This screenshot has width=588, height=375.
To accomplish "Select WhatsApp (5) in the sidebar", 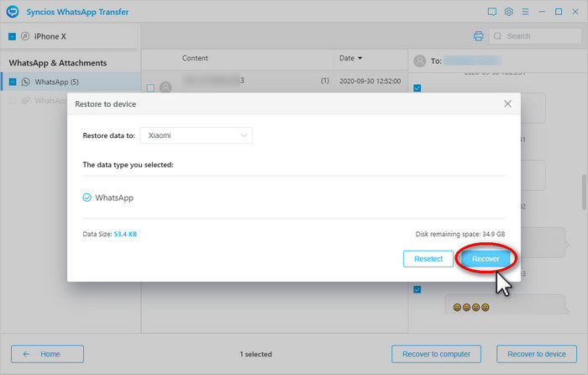I will pyautogui.click(x=71, y=82).
